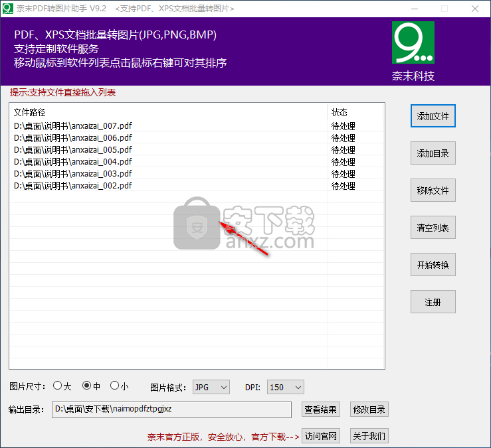Select the anxaizai_002.pdf row
The width and height of the screenshot is (491, 448).
pyautogui.click(x=197, y=186)
